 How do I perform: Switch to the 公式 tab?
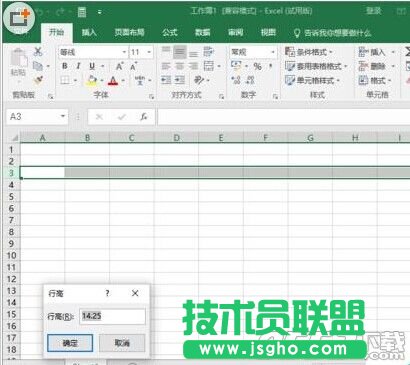click(170, 32)
